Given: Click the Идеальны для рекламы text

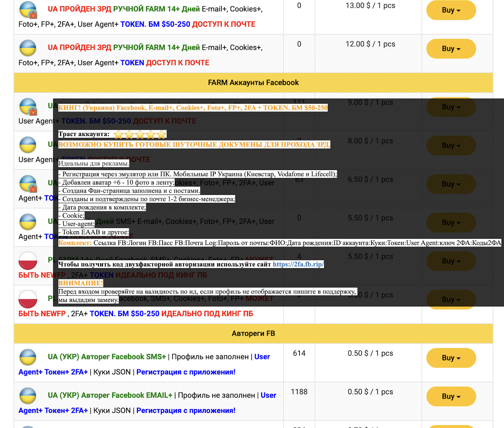Looking at the screenshot, I should pyautogui.click(x=94, y=163).
